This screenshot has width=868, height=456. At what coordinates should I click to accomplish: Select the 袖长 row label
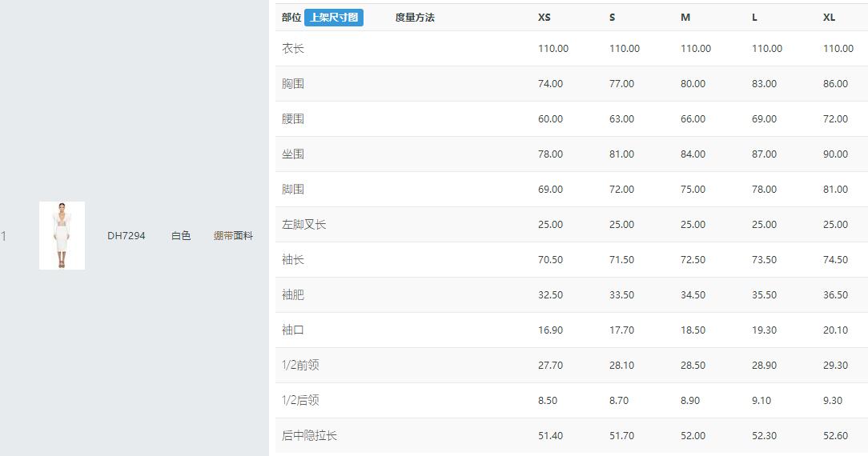[x=293, y=260]
